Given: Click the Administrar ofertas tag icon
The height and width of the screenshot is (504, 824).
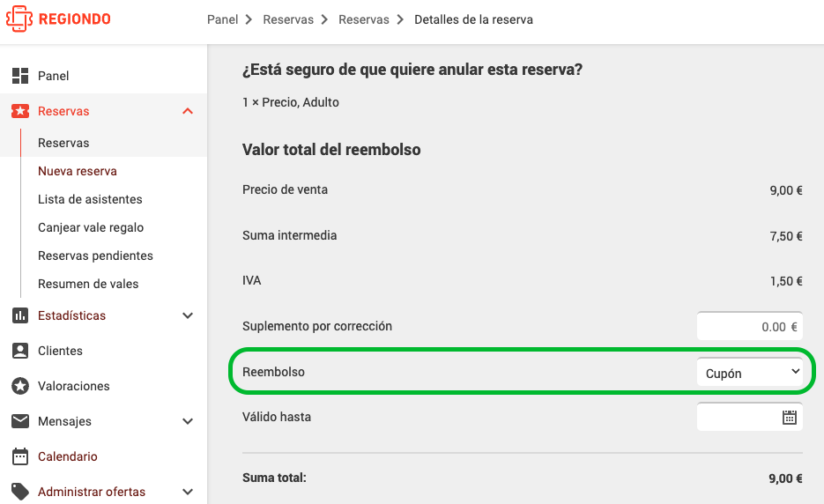Looking at the screenshot, I should coord(20,492).
